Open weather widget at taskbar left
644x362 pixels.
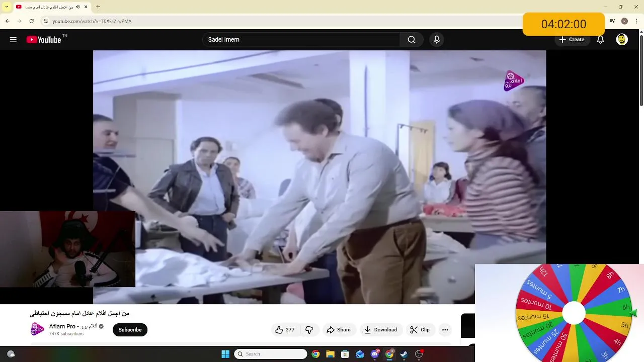pyautogui.click(x=11, y=354)
